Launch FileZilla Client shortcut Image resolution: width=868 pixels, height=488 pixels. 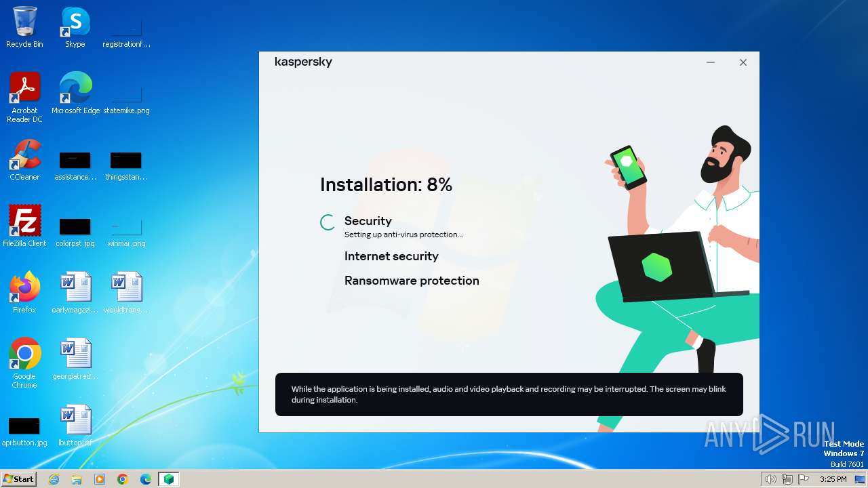(x=24, y=226)
